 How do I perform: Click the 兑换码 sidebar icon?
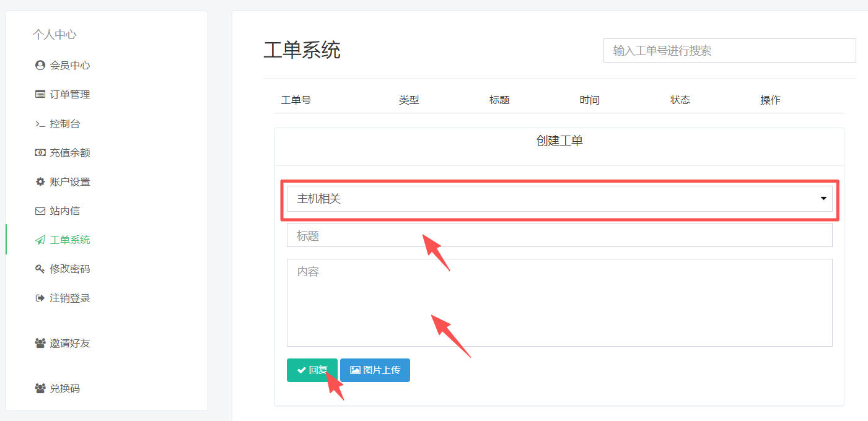point(40,388)
